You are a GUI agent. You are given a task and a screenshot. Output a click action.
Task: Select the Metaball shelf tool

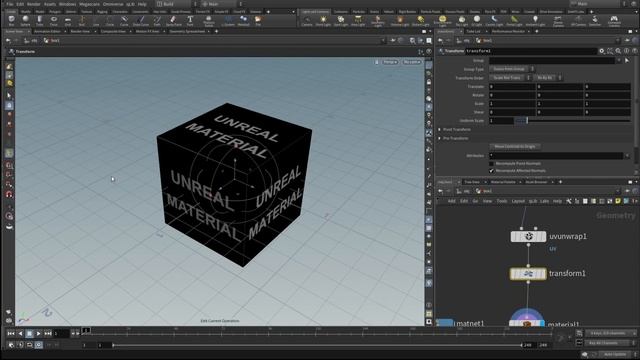pyautogui.click(x=244, y=21)
